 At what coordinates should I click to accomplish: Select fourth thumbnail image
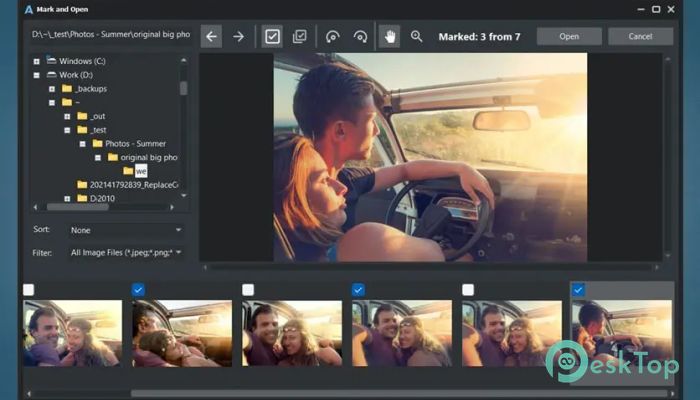(x=402, y=333)
